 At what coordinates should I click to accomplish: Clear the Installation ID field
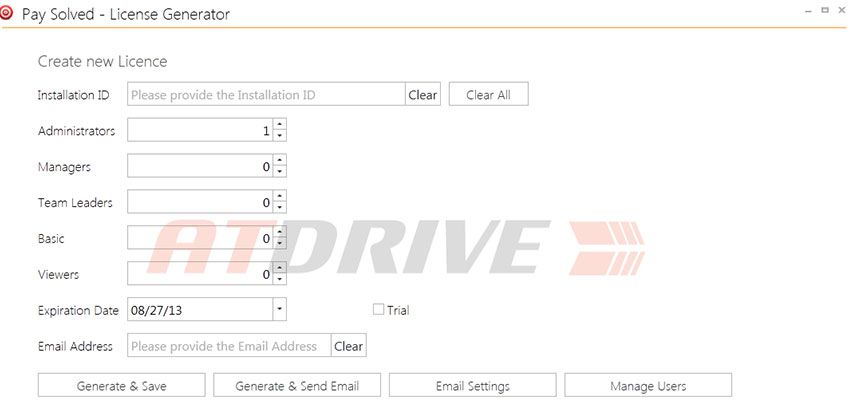423,95
